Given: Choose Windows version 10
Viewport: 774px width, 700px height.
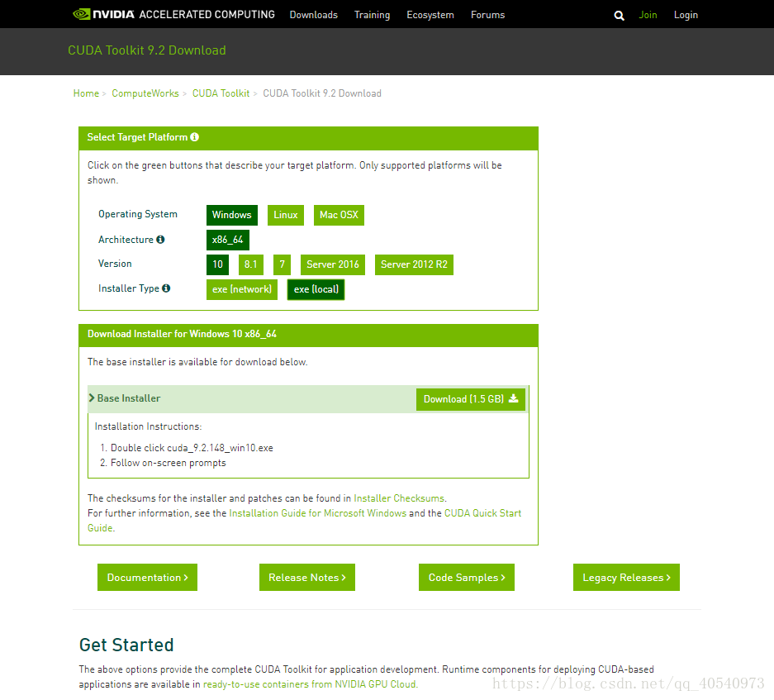Looking at the screenshot, I should 218,264.
